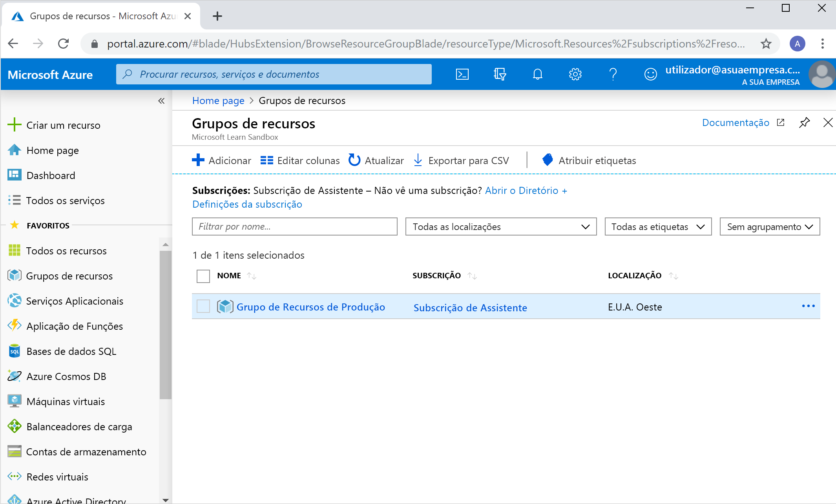Open a new browser tab
The height and width of the screenshot is (504, 836).
click(217, 16)
